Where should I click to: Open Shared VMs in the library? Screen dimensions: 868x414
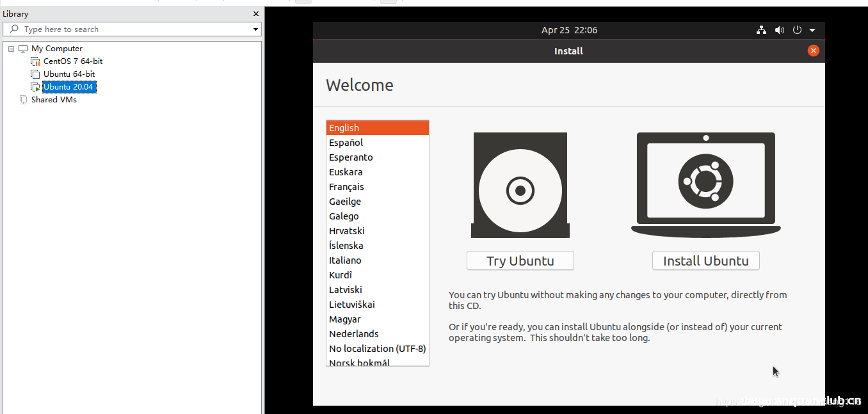click(54, 100)
